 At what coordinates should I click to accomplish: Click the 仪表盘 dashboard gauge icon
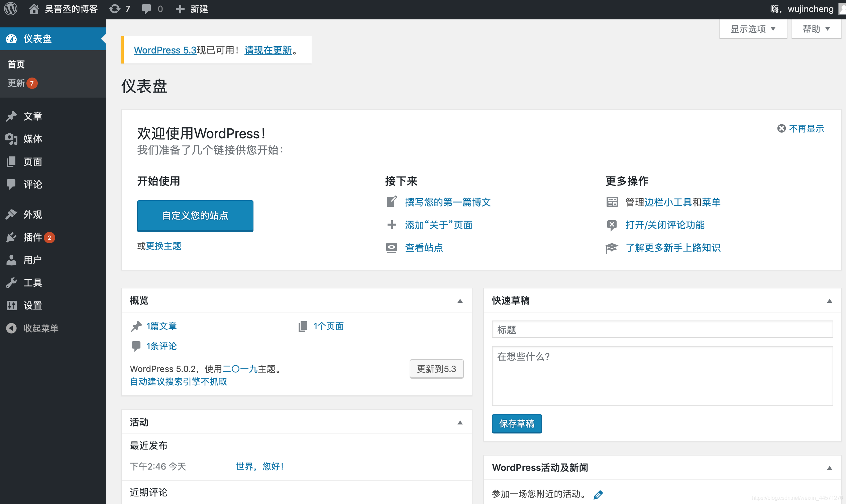(12, 39)
